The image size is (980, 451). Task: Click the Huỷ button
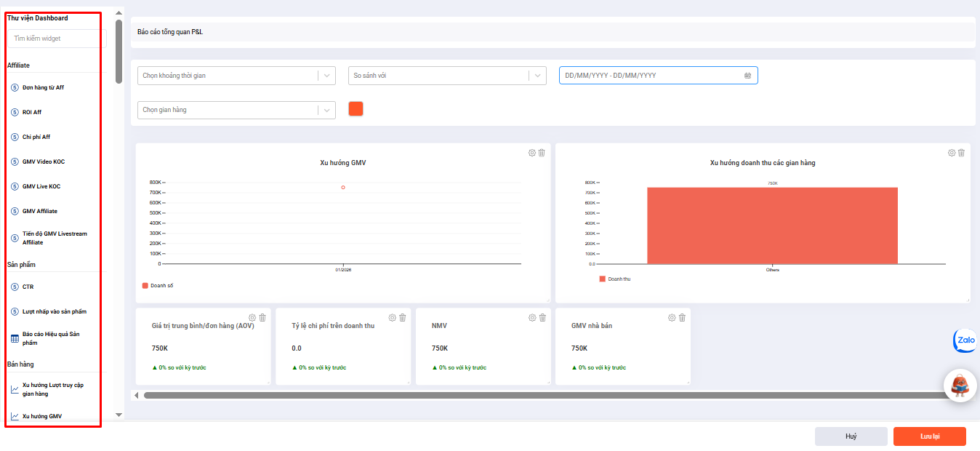click(851, 436)
